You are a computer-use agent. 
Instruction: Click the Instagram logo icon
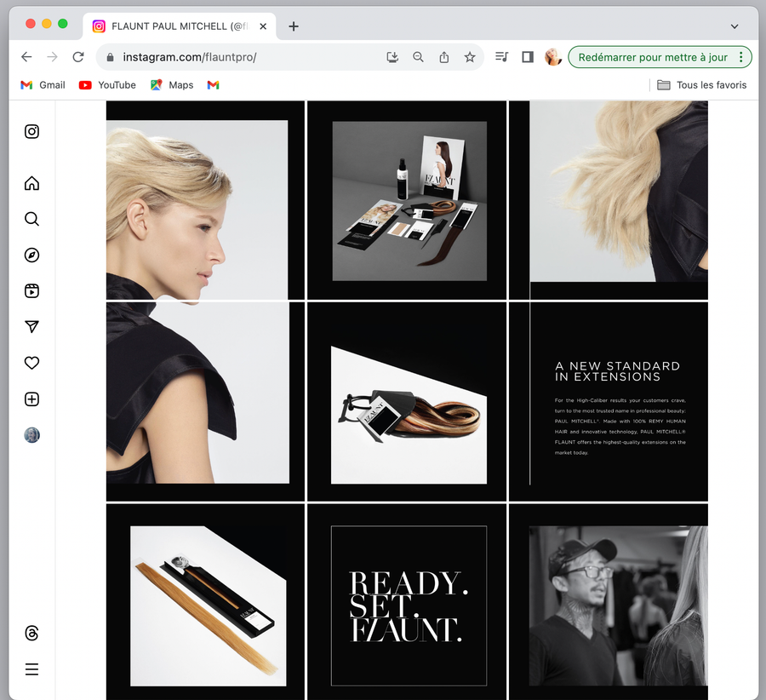pos(31,131)
